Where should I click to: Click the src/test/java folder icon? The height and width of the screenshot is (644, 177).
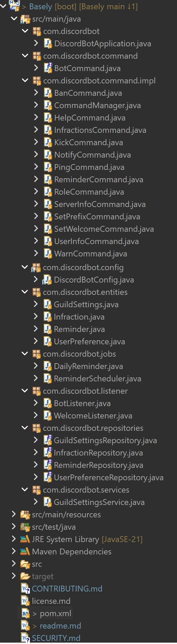click(25, 527)
